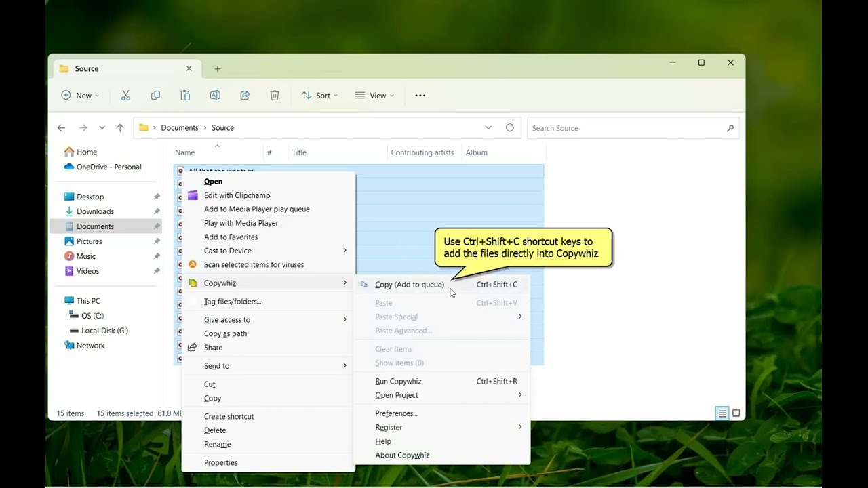Click the search magnifier icon
Screen dimensions: 868x488
730,128
